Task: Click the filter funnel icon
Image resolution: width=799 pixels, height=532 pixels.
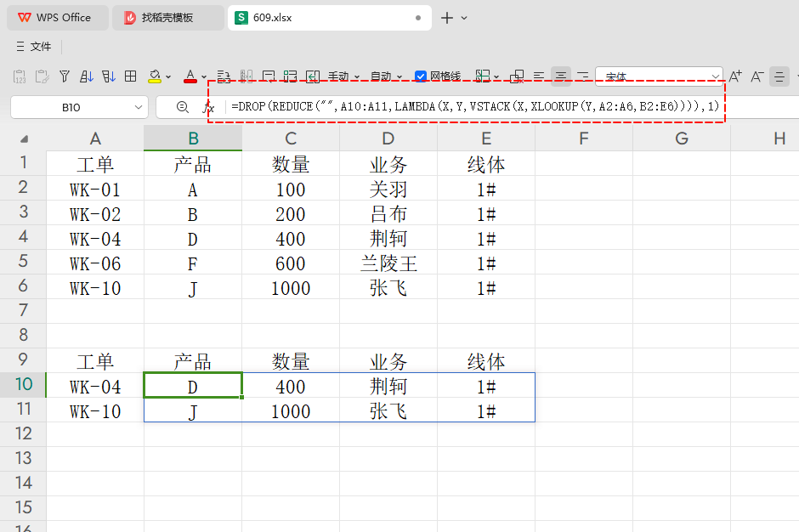Action: pyautogui.click(x=65, y=76)
